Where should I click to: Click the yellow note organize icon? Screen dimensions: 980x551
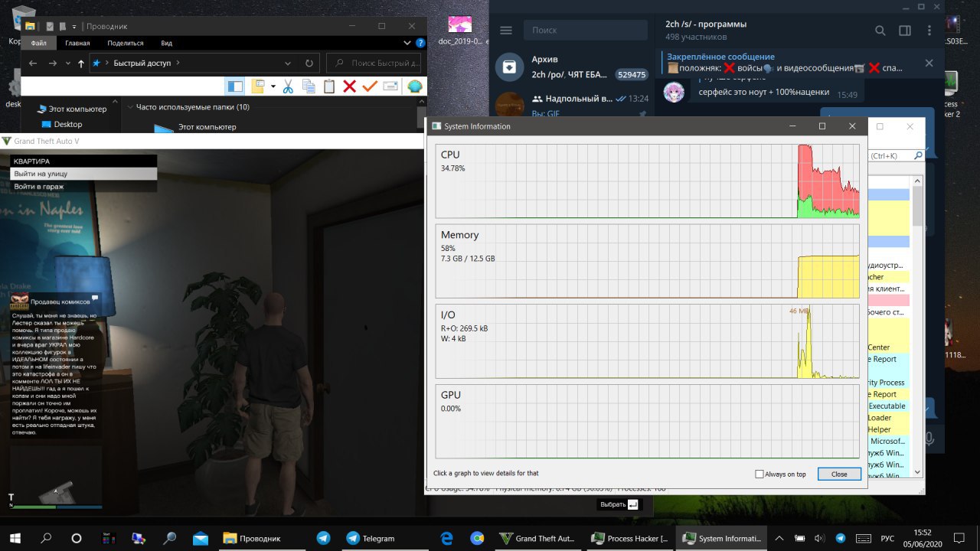[258, 86]
